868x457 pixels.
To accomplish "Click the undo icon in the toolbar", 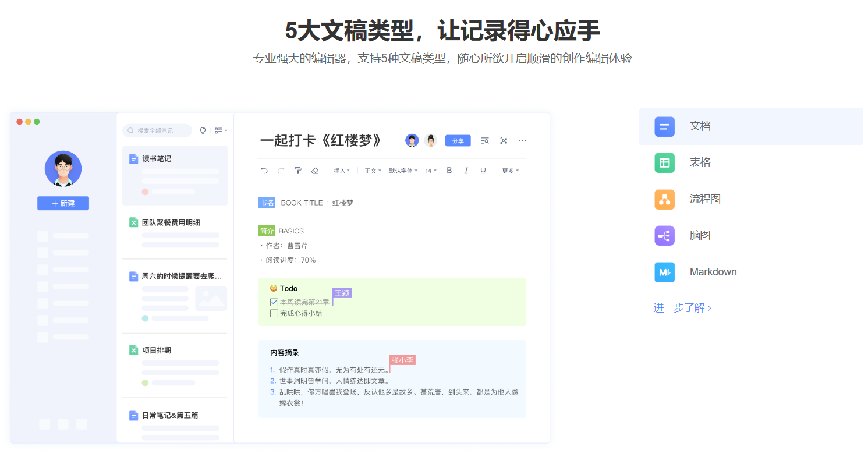I will 264,170.
